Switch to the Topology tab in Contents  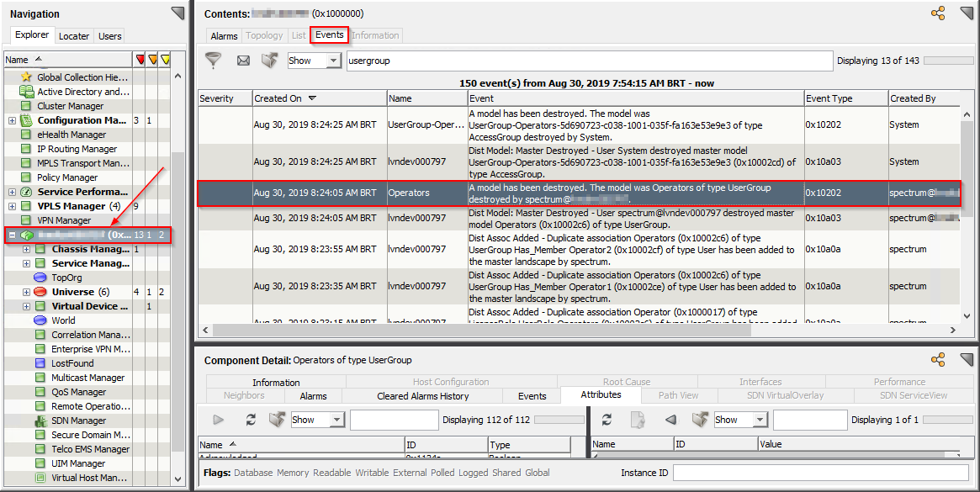tap(263, 35)
